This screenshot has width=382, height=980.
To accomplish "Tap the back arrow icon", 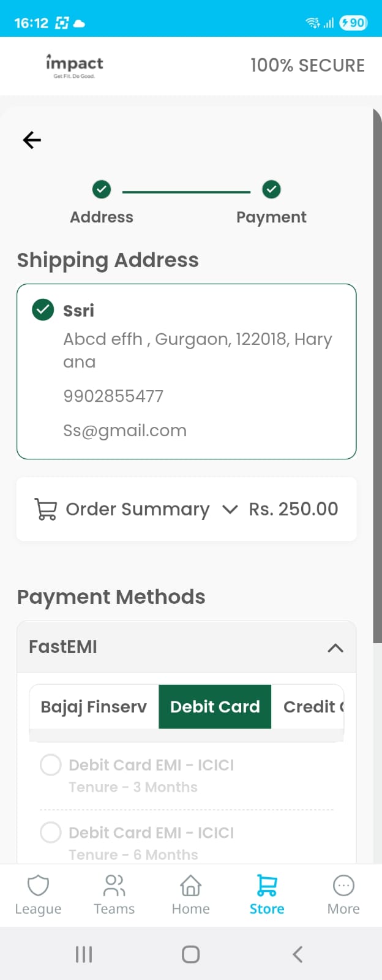I will click(x=32, y=140).
